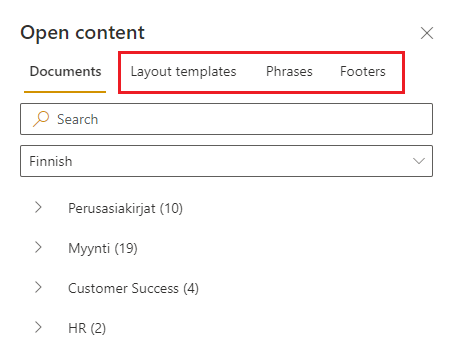This screenshot has width=453, height=360.
Task: Pick the HR (2) folder label
Action: pyautogui.click(x=87, y=328)
